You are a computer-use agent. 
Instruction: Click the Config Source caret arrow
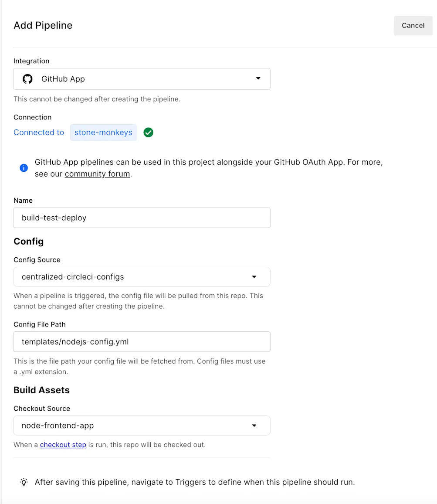(254, 277)
